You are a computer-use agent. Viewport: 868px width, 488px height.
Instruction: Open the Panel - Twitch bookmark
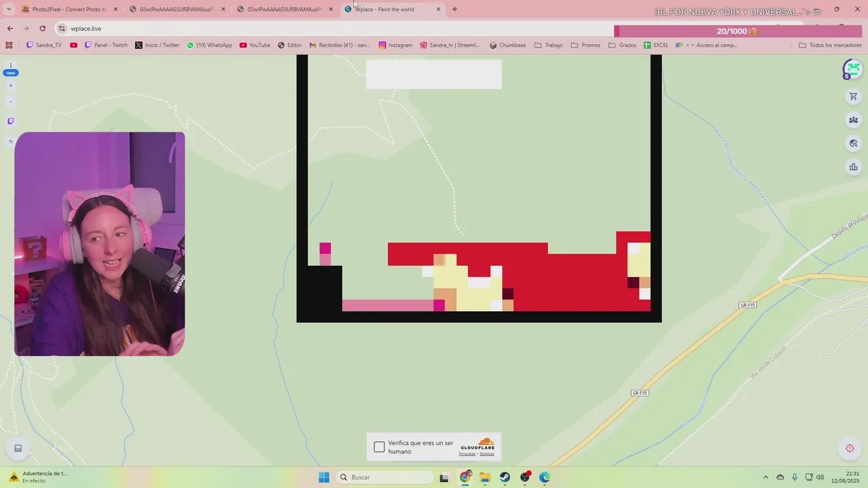(x=106, y=45)
